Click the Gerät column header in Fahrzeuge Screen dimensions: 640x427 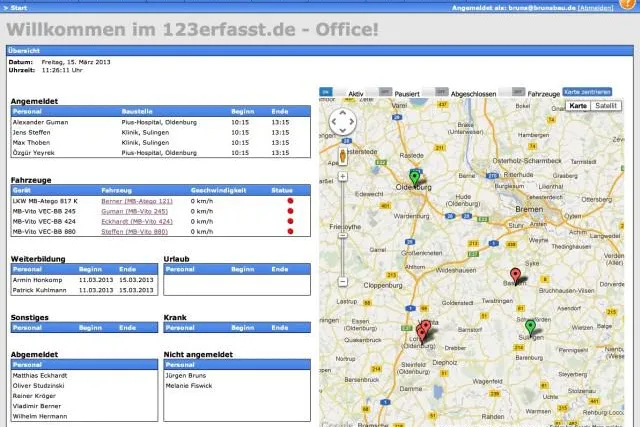(x=22, y=190)
